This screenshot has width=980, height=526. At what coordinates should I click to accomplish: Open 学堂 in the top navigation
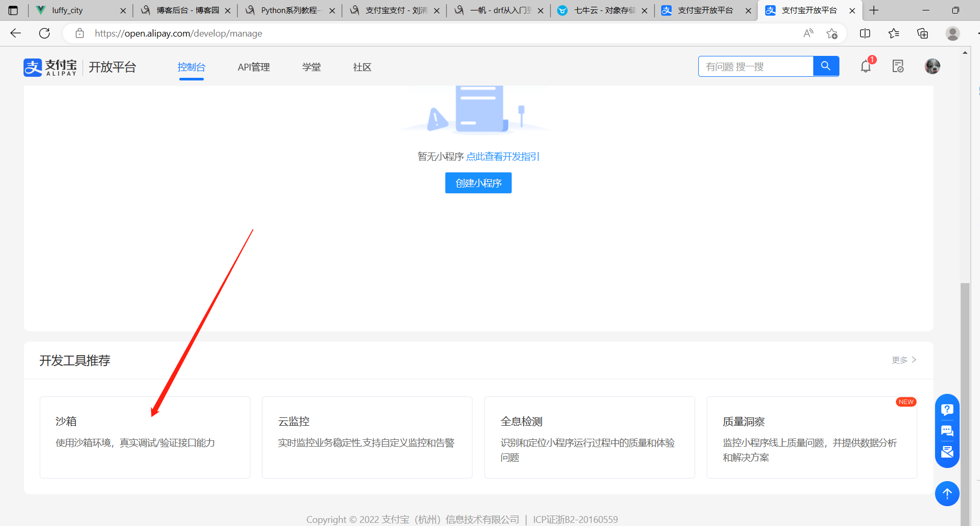pyautogui.click(x=312, y=67)
